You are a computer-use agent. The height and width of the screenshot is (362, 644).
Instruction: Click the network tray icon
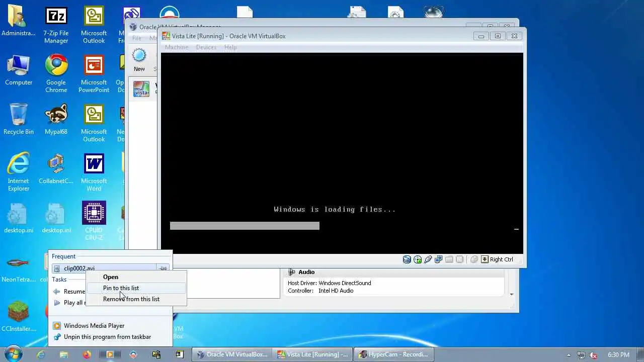point(581,354)
